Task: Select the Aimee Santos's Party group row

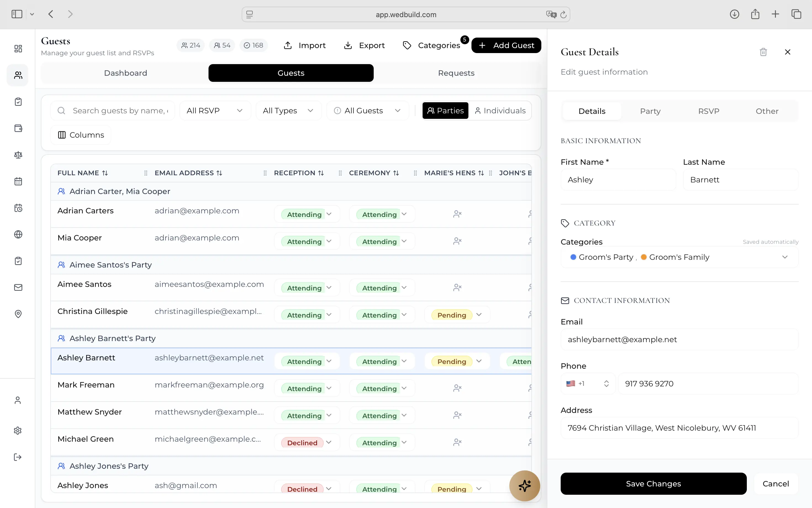Action: 291,265
